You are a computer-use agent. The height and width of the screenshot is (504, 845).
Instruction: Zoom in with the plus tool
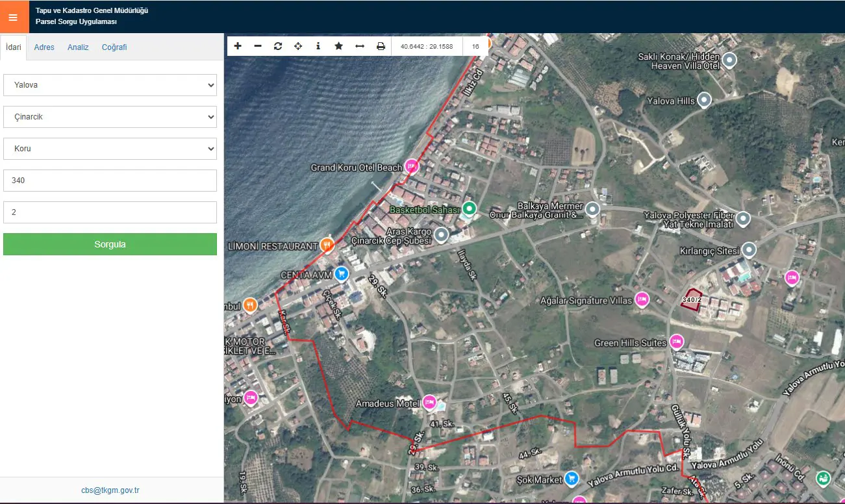pyautogui.click(x=238, y=46)
